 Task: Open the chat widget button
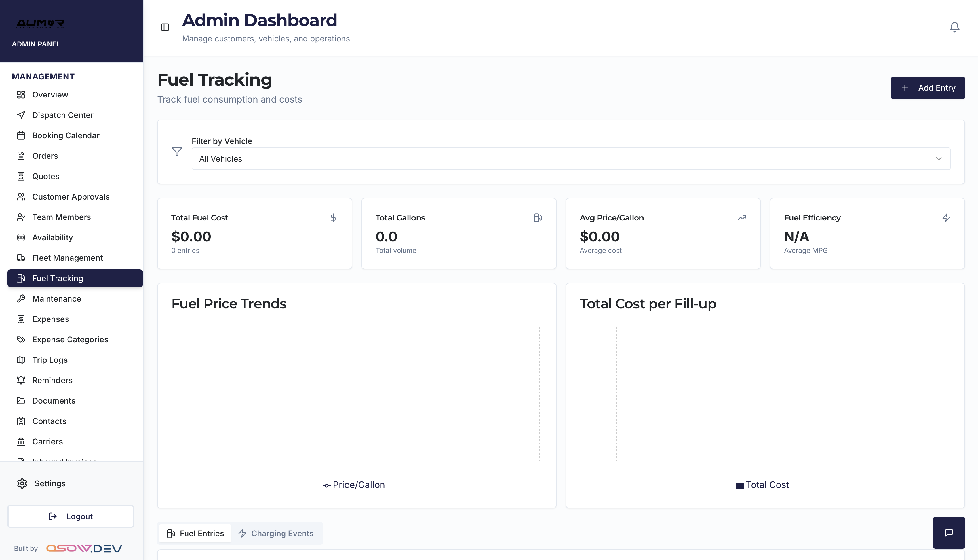949,532
